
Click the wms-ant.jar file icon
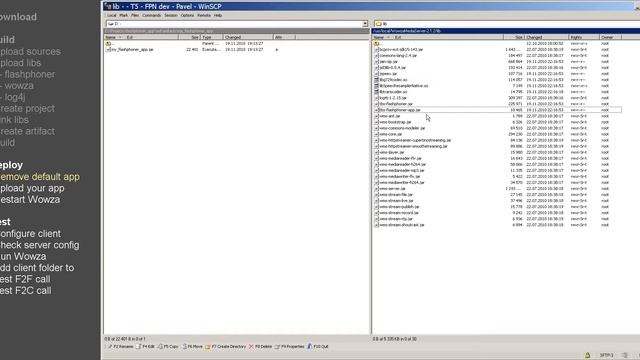[376, 116]
